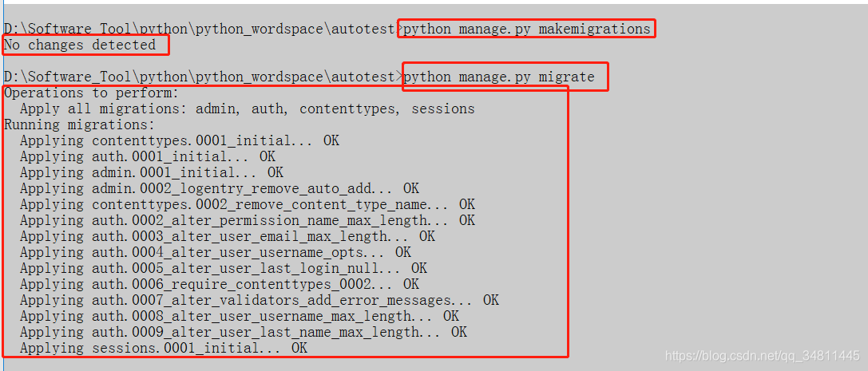Click the 'Operations to perform:' line
Viewport: 868px width, 371px height.
click(x=92, y=93)
